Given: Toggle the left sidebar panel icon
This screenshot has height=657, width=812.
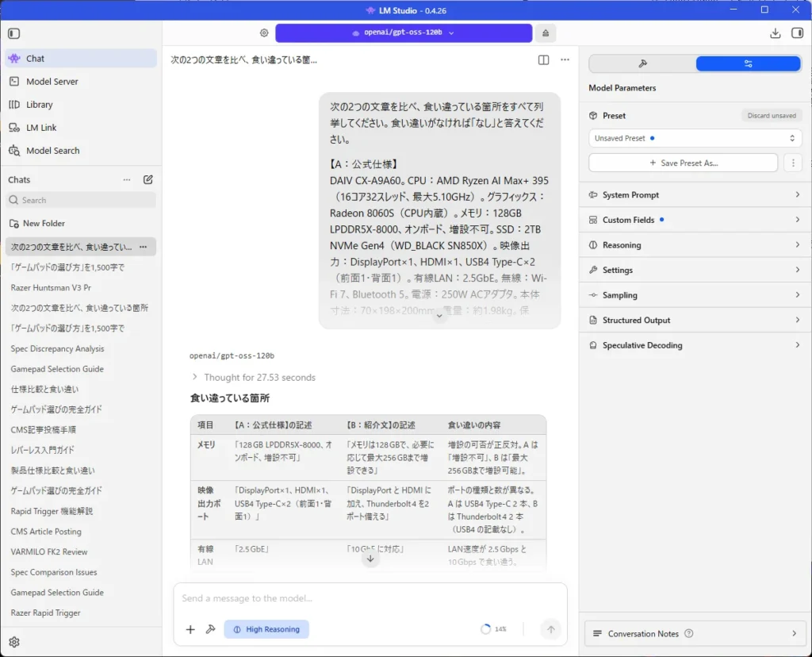Looking at the screenshot, I should 14,33.
